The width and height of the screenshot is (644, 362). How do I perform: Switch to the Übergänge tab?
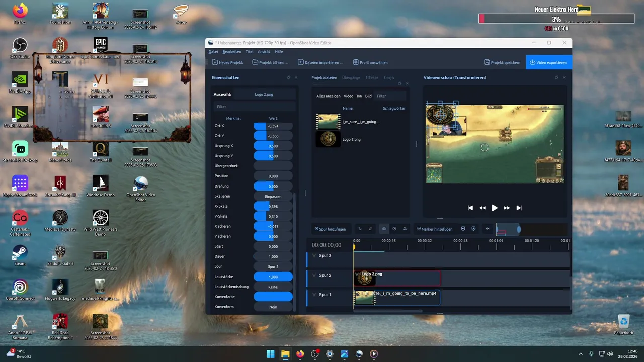[351, 78]
